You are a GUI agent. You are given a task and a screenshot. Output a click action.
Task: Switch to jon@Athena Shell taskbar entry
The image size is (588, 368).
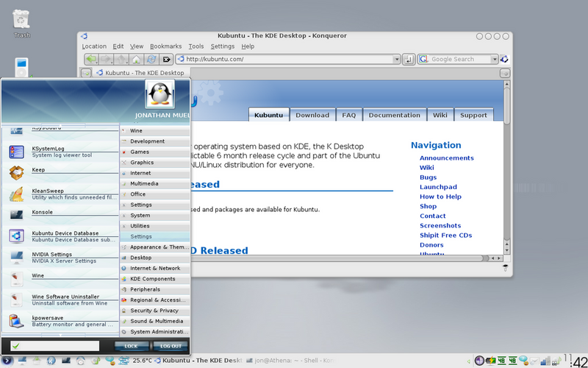point(290,361)
